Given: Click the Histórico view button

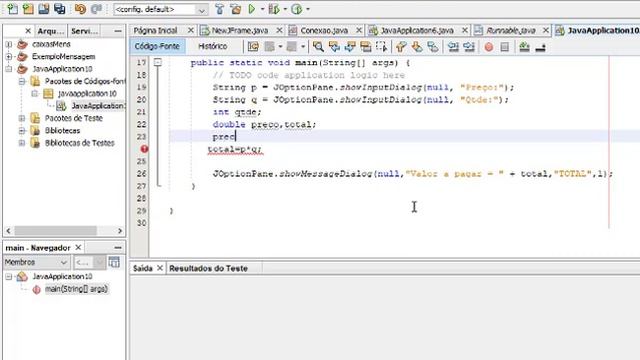Looking at the screenshot, I should [x=213, y=47].
